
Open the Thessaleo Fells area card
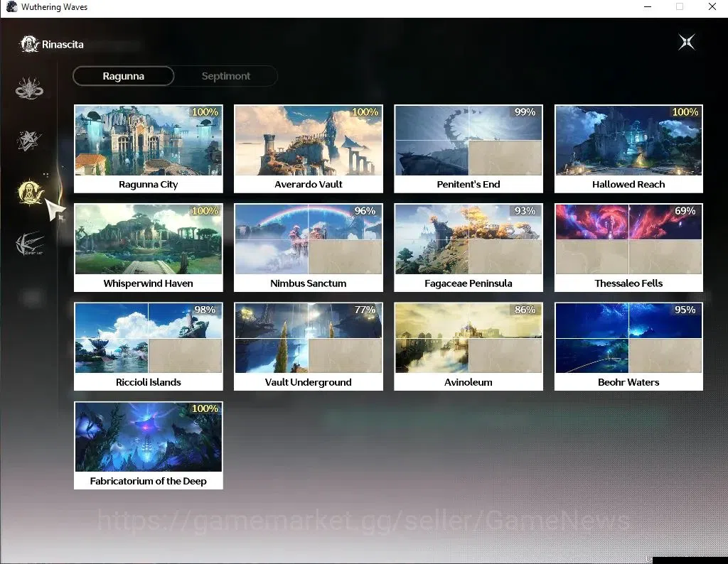[628, 248]
